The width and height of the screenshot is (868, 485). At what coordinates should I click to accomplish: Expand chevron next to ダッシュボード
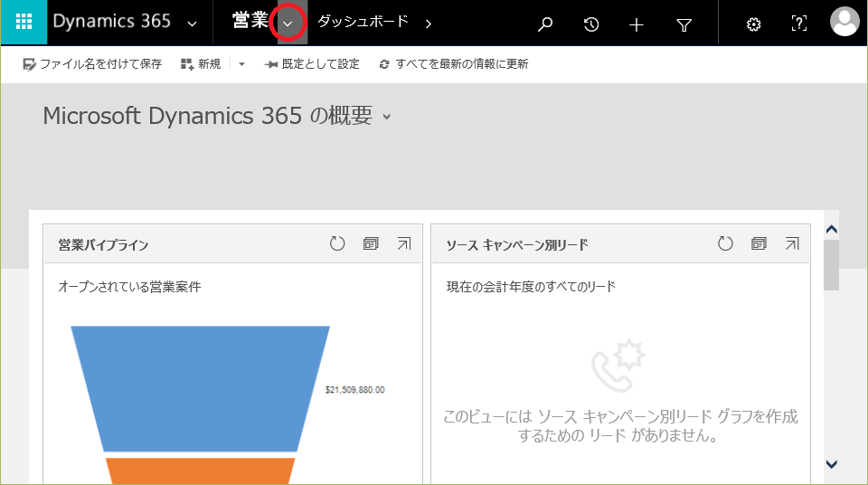[x=428, y=24]
